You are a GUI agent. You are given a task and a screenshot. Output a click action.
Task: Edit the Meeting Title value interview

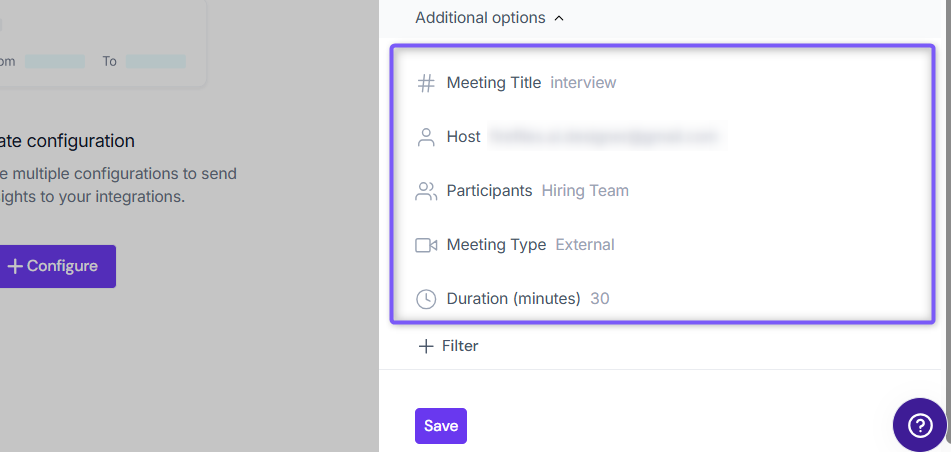pyautogui.click(x=583, y=83)
